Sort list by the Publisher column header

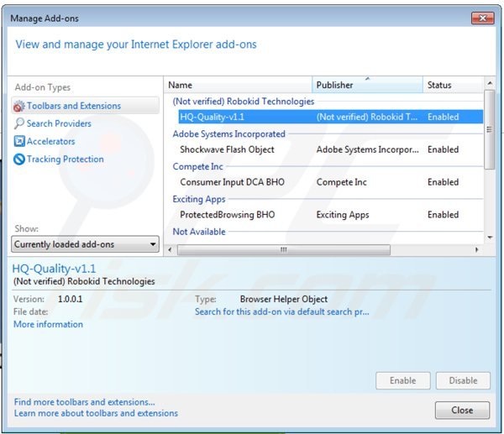[x=367, y=85]
